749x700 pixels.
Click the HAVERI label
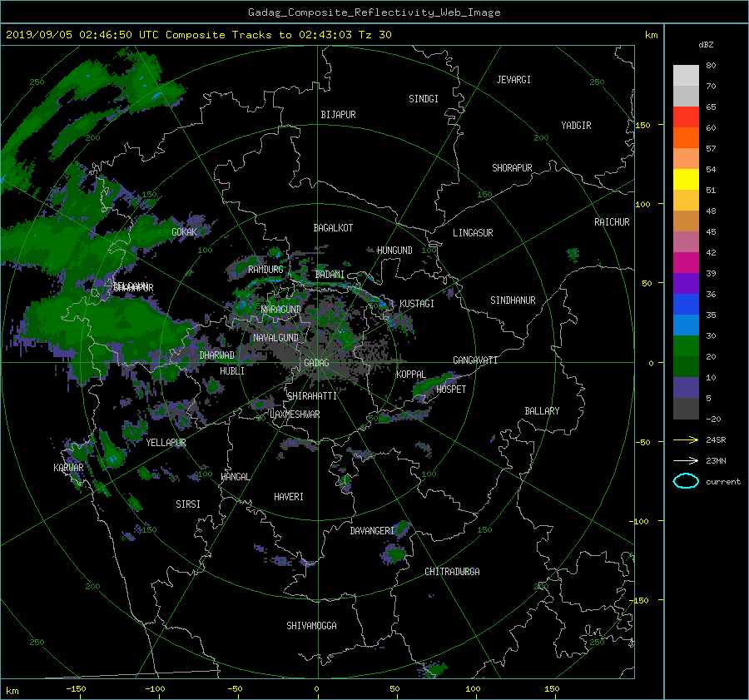click(289, 497)
